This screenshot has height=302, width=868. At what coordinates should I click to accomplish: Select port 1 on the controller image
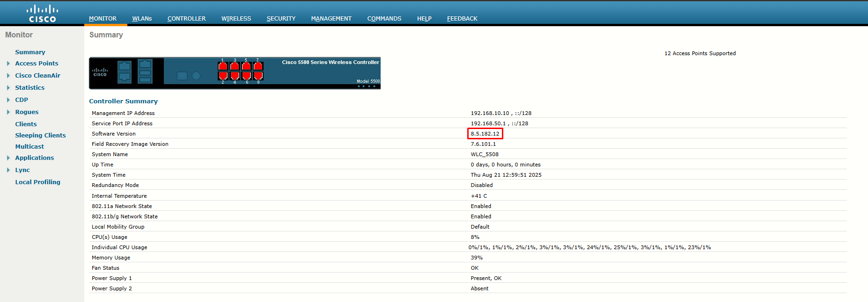pos(223,66)
